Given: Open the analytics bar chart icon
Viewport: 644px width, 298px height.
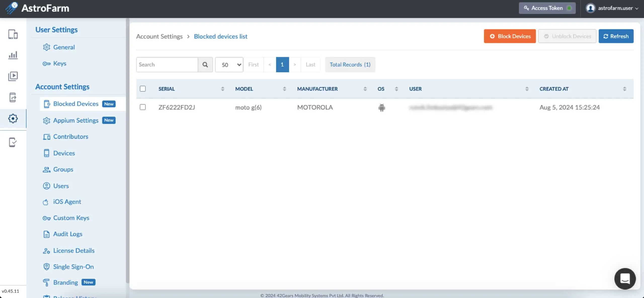Looking at the screenshot, I should tap(13, 55).
